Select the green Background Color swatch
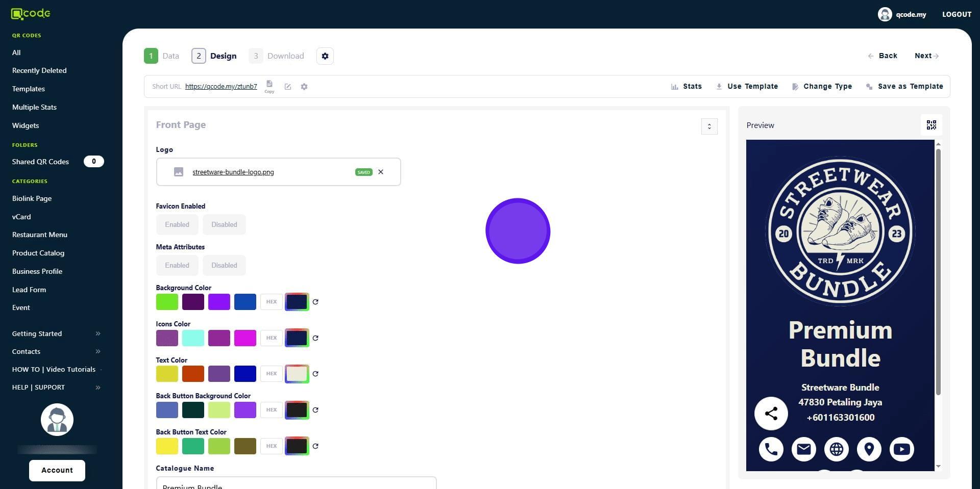This screenshot has height=489, width=980. (167, 302)
